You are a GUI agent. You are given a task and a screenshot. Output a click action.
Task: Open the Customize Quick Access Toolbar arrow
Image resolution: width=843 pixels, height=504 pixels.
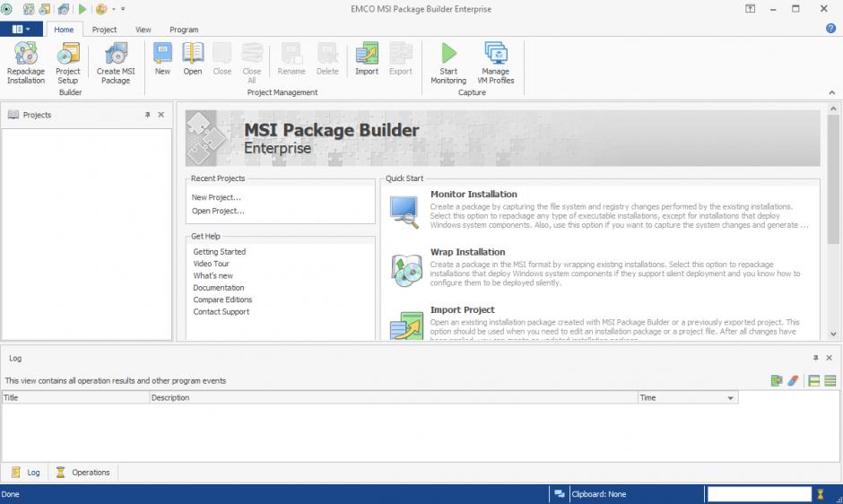pos(123,9)
